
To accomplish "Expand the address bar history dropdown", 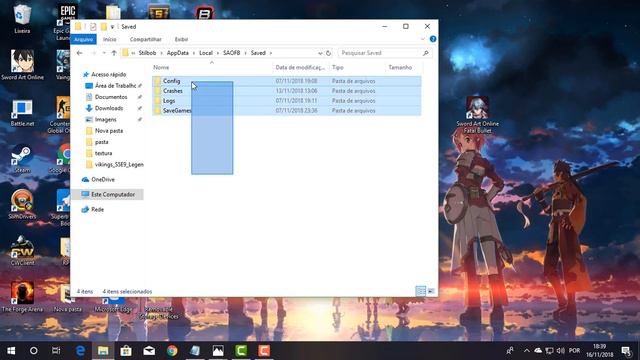I will 320,53.
